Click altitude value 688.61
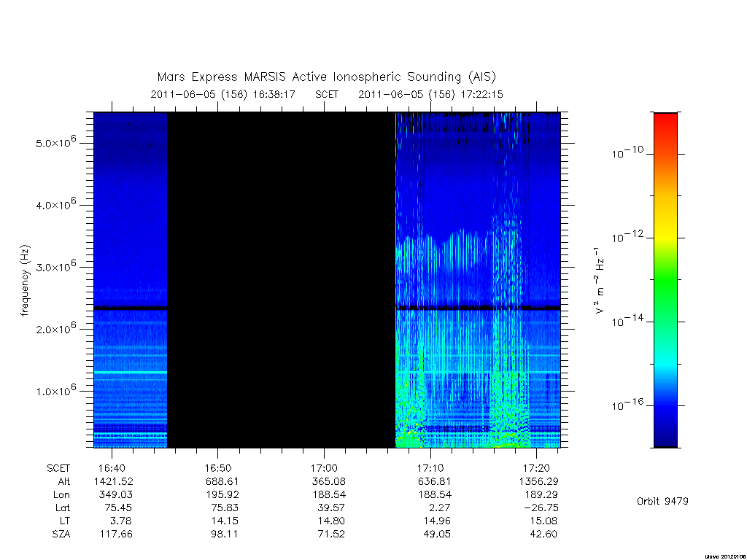747x560 pixels. 222,482
